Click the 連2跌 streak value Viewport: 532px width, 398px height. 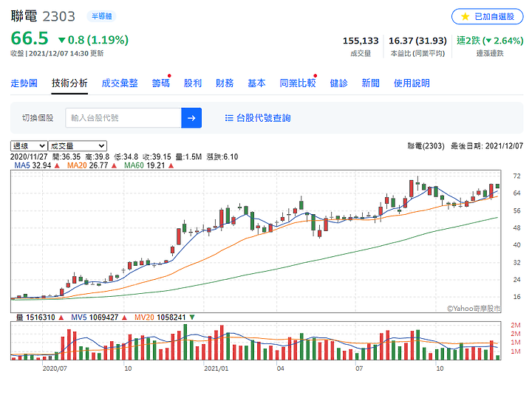[x=490, y=41]
